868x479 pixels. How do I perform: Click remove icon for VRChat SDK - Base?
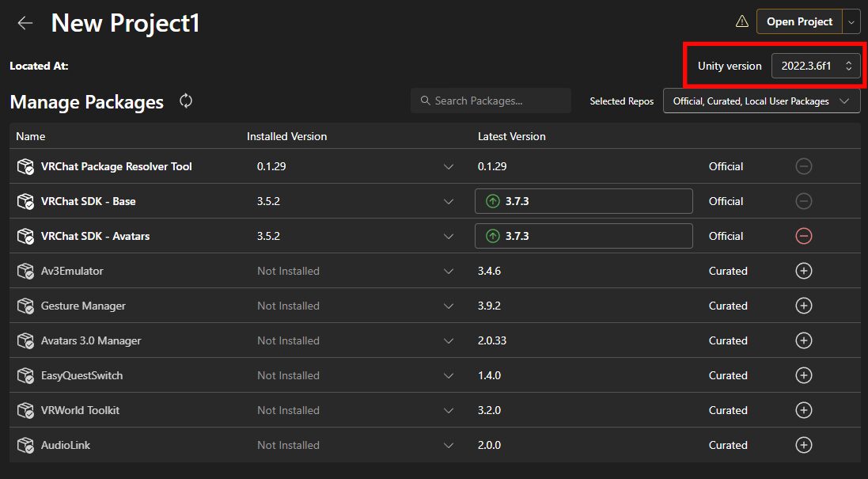coord(804,201)
